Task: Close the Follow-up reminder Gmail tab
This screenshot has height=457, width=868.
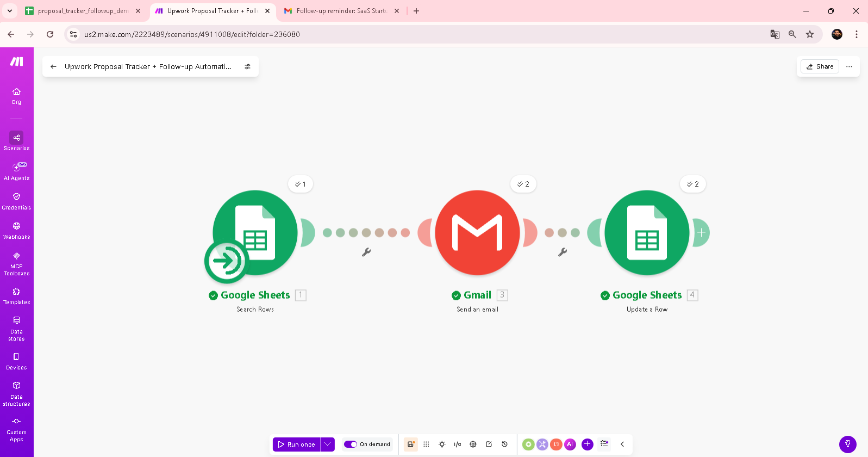Action: (397, 11)
